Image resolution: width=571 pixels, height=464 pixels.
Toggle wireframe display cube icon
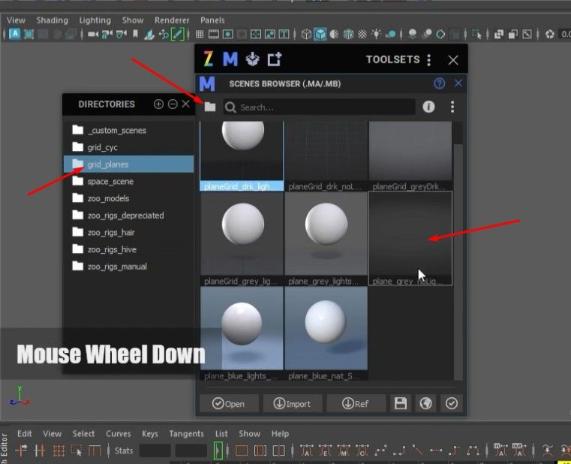pos(306,34)
